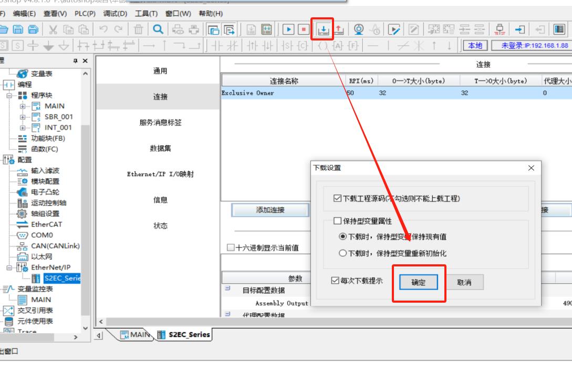572x392 pixels.
Task: Open the EtherCAT configuration in the tree
Action: (46, 224)
